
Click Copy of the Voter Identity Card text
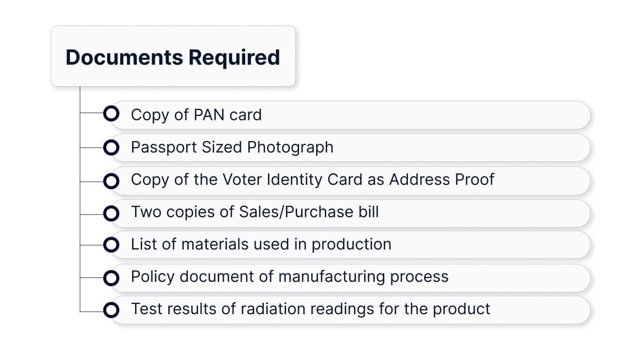pos(312,180)
